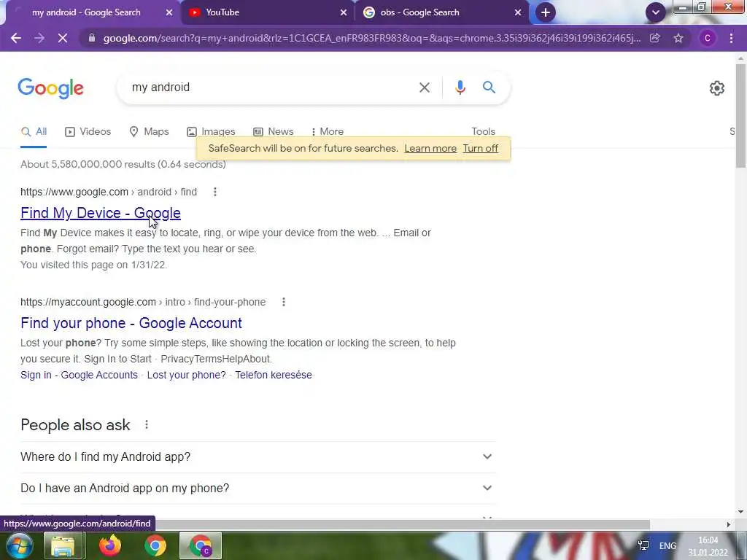Open the Lost your phone? sitelink
This screenshot has height=560, width=747.
[186, 375]
